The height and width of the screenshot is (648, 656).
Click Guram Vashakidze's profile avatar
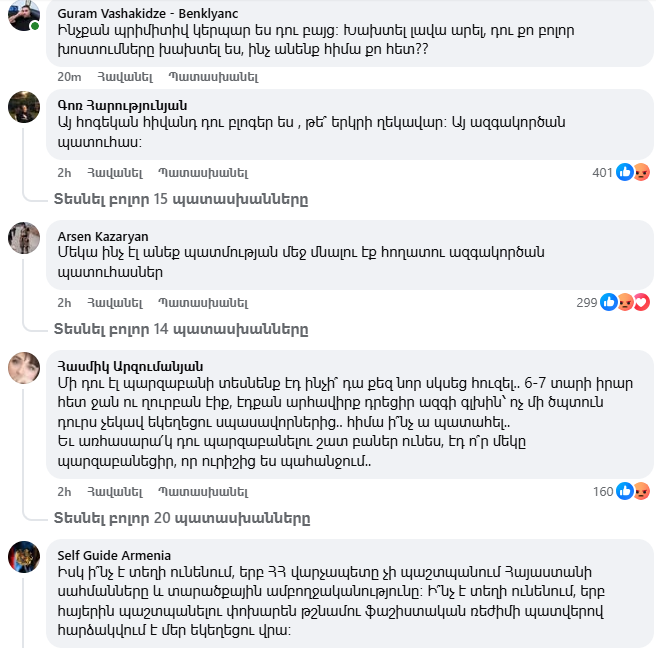tap(24, 14)
